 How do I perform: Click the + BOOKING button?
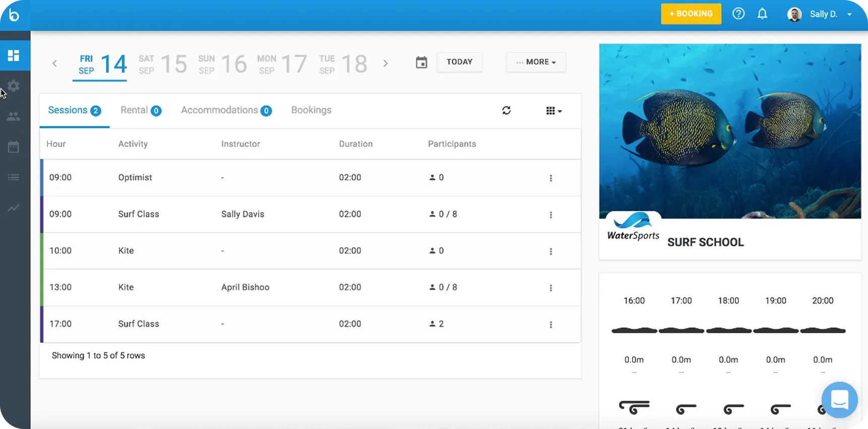pos(691,14)
